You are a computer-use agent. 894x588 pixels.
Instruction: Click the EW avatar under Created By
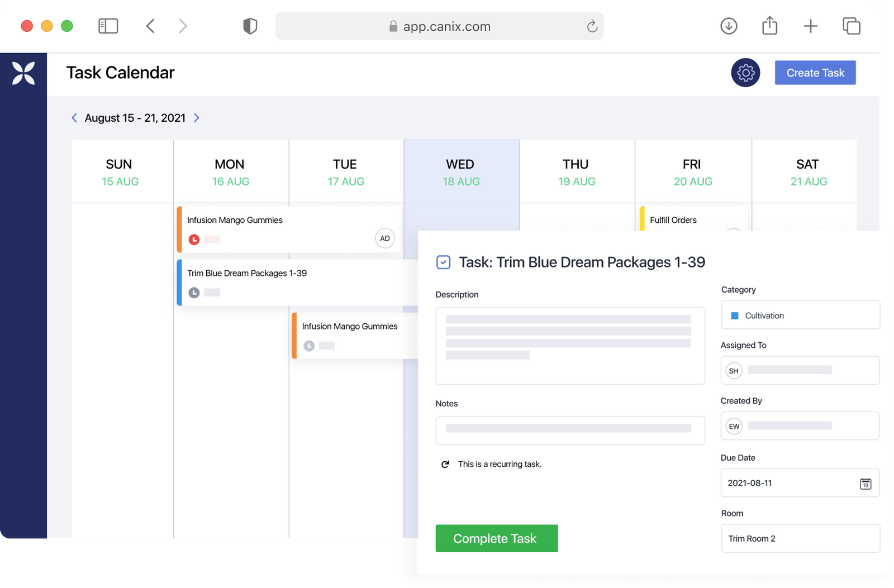tap(734, 426)
